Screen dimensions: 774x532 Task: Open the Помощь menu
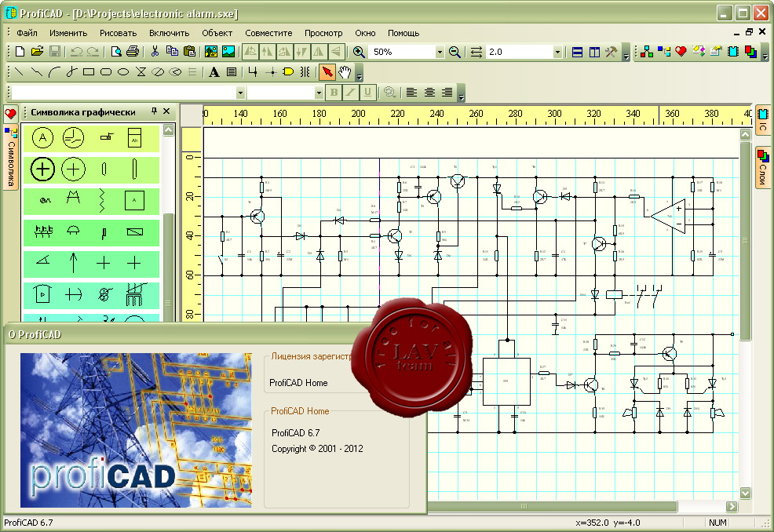[403, 33]
